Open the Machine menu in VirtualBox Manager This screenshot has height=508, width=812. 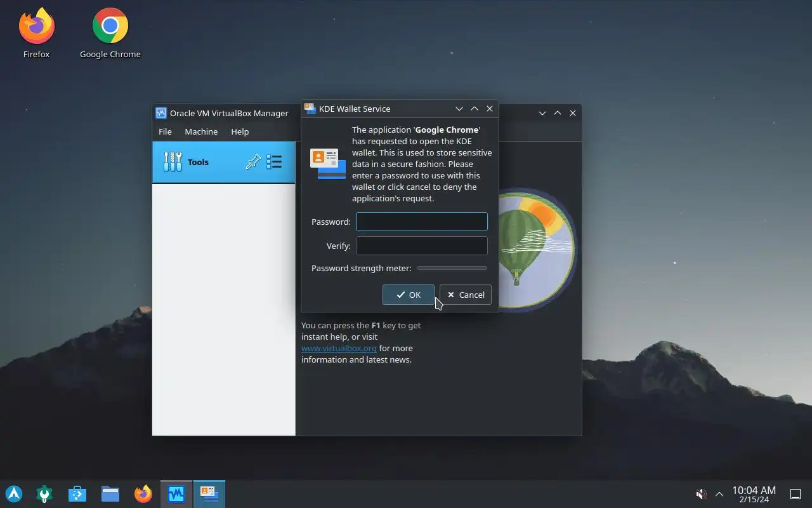(201, 131)
